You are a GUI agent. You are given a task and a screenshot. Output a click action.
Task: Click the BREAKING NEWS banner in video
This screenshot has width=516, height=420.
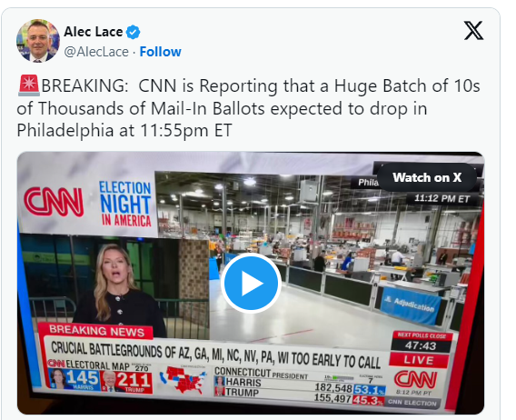point(96,331)
